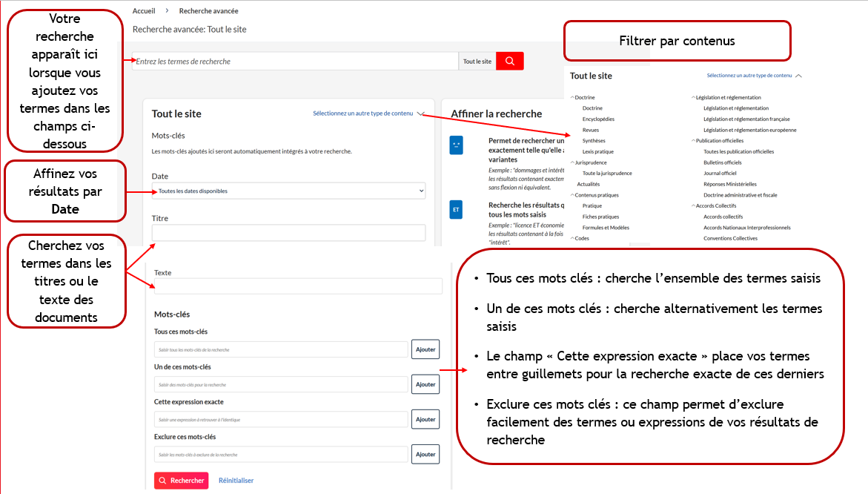
Task: Open the 'Toutes les dates disponibles' dropdown
Action: pyautogui.click(x=288, y=191)
